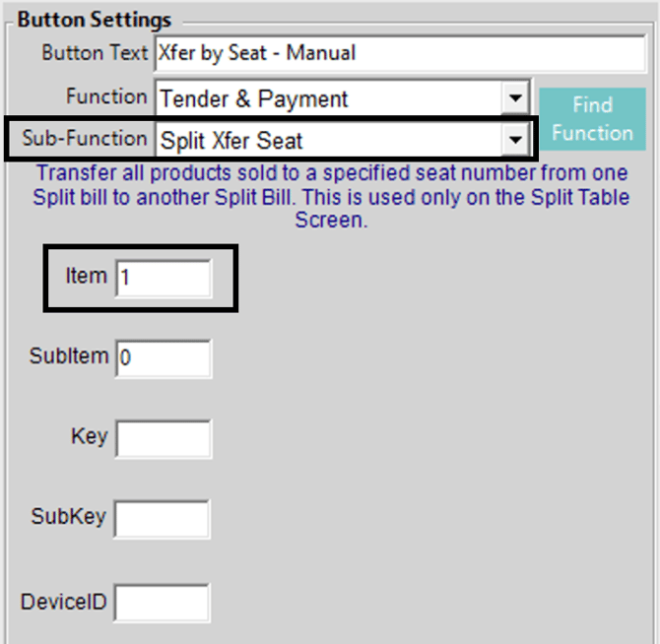Focus the Item number field

pyautogui.click(x=163, y=279)
